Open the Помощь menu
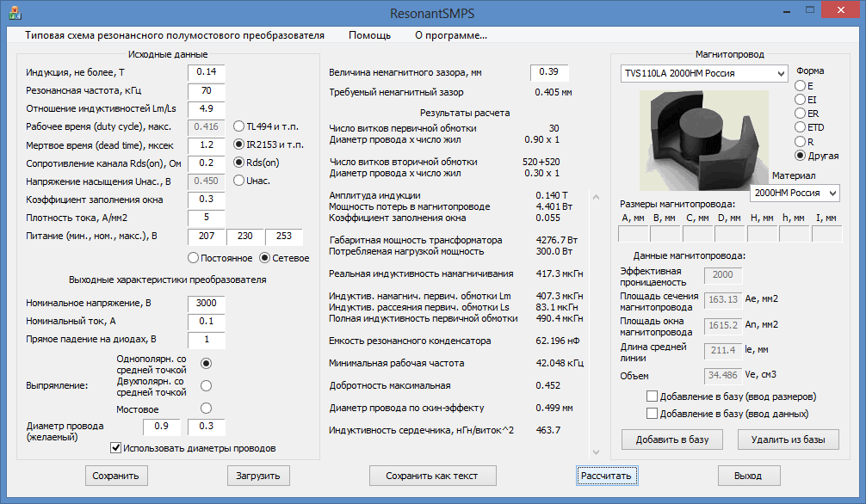This screenshot has height=504, width=866. 369,35
